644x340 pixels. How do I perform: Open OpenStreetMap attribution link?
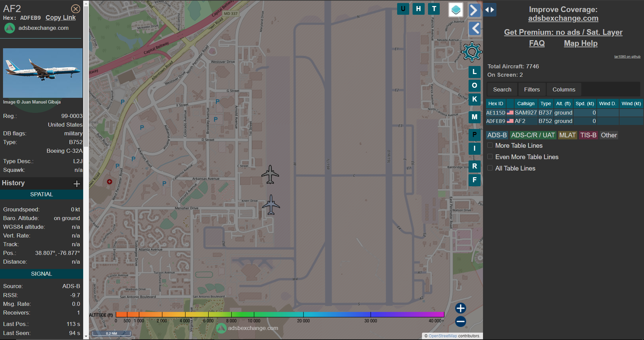click(x=443, y=336)
